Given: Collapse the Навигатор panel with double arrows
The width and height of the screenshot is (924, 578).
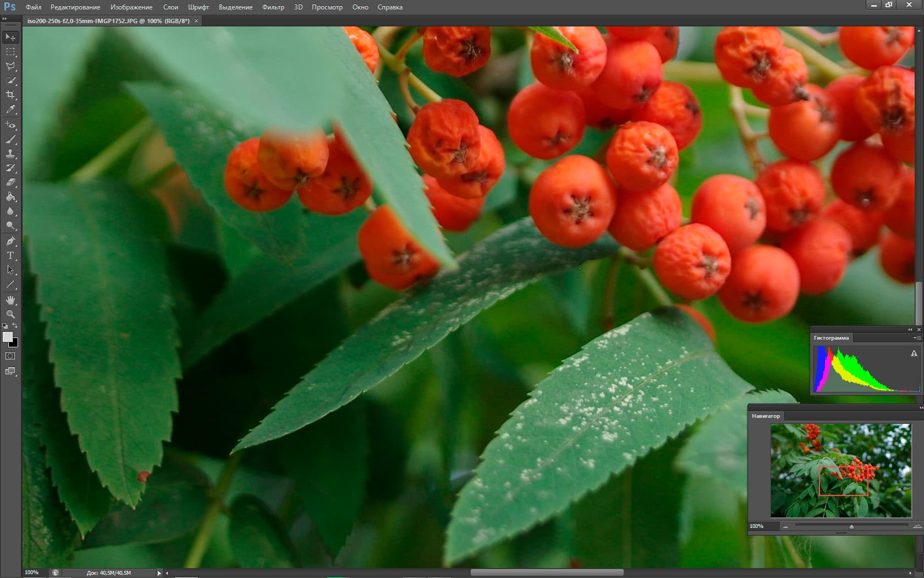Looking at the screenshot, I should tap(921, 408).
